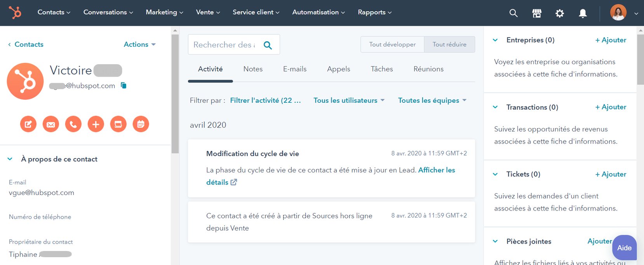
Task: Click the search icon in activity search
Action: point(268,45)
